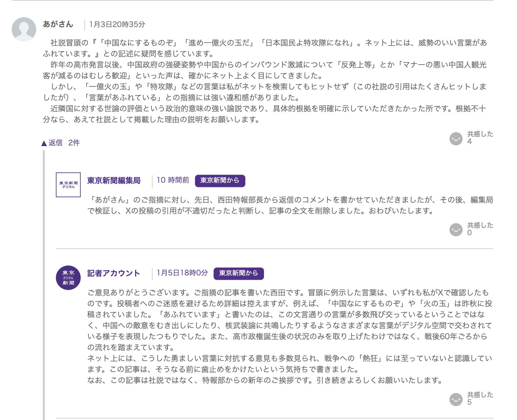Click the smiley icon under 東京新聞編集局 reply
517x420 pixels.
coord(456,230)
